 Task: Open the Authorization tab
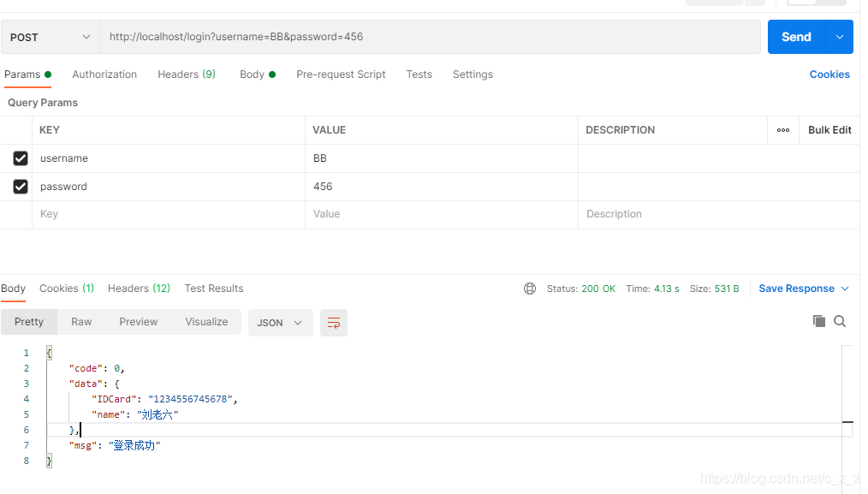pos(104,74)
